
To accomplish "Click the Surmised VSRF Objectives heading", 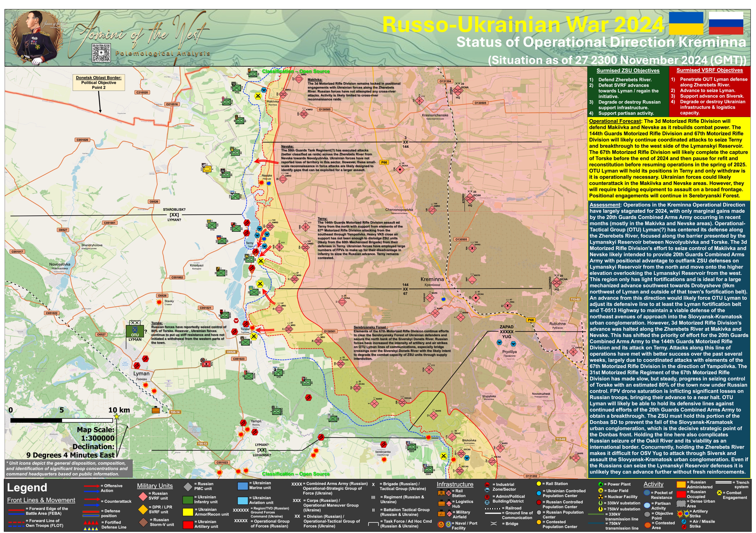I will pyautogui.click(x=709, y=70).
